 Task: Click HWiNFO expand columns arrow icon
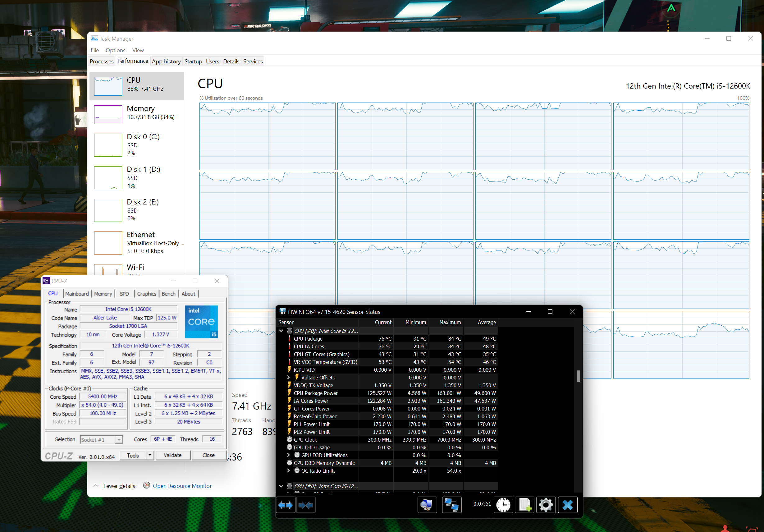point(286,505)
